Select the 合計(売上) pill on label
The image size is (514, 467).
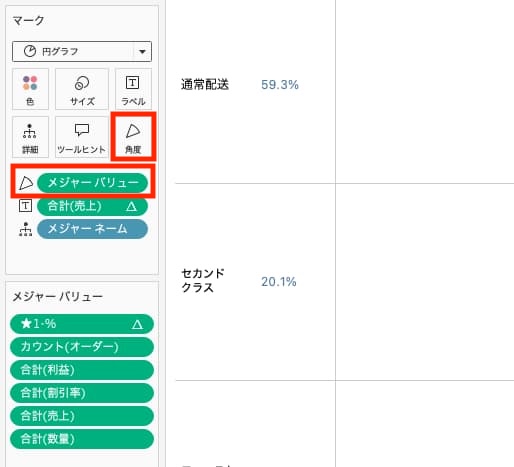pyautogui.click(x=92, y=206)
